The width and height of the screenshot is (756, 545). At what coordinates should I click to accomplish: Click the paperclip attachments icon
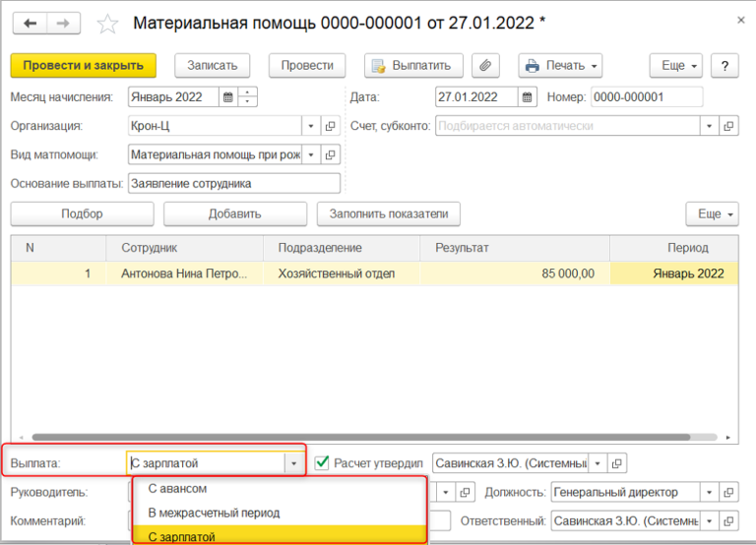[483, 66]
